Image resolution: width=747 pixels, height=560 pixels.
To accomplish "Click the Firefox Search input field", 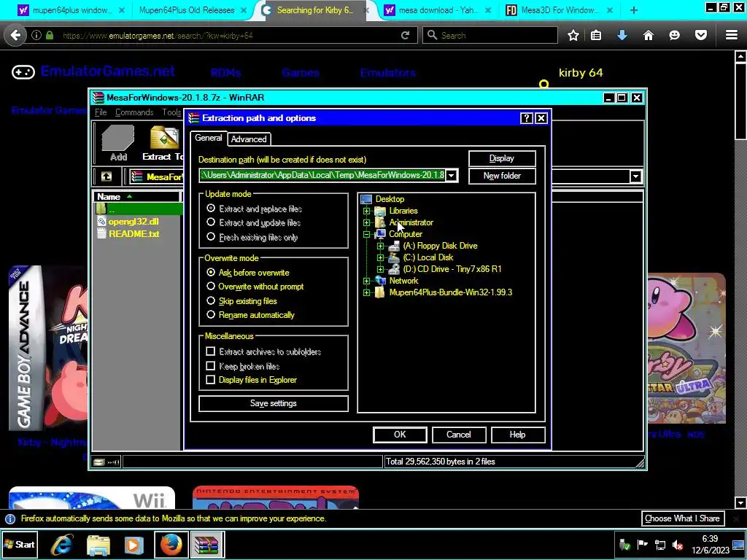I will (x=489, y=35).
